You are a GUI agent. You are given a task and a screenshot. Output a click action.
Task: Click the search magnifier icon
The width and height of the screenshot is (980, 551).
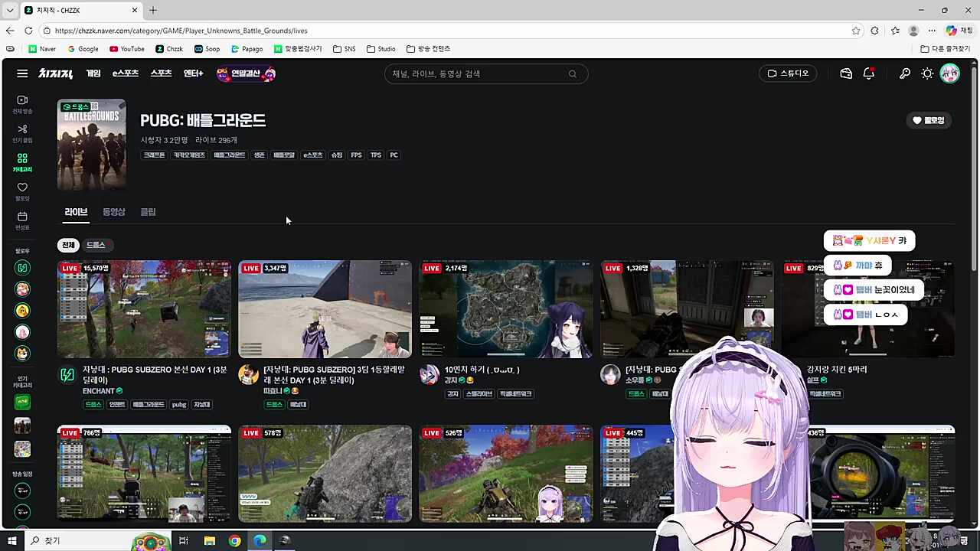point(572,74)
